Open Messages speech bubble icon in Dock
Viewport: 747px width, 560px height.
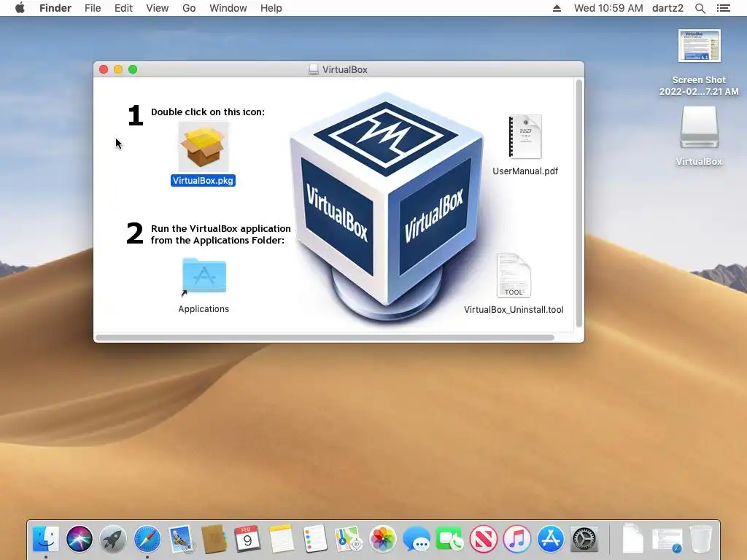click(417, 539)
